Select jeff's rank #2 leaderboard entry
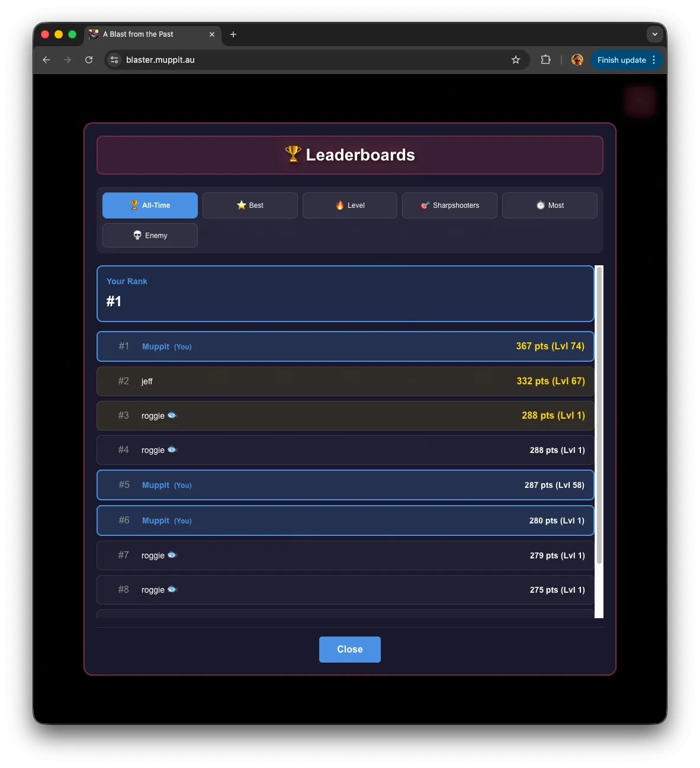The image size is (700, 768). tap(345, 381)
